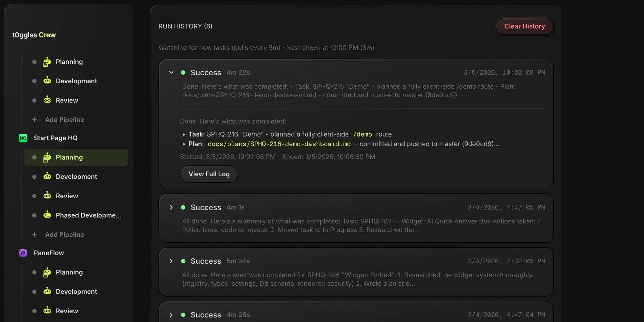Click the status dot beside top Development pipeline

tap(34, 81)
